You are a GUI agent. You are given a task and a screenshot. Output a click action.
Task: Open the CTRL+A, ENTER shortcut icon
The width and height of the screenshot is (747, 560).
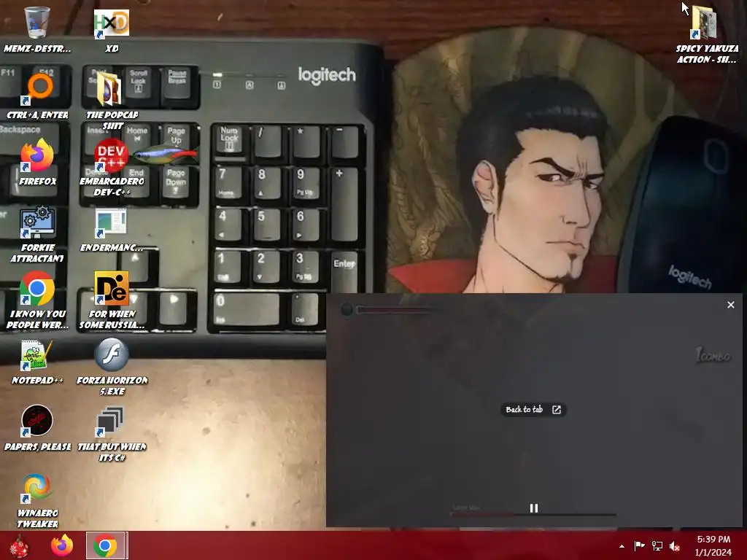pos(36,88)
